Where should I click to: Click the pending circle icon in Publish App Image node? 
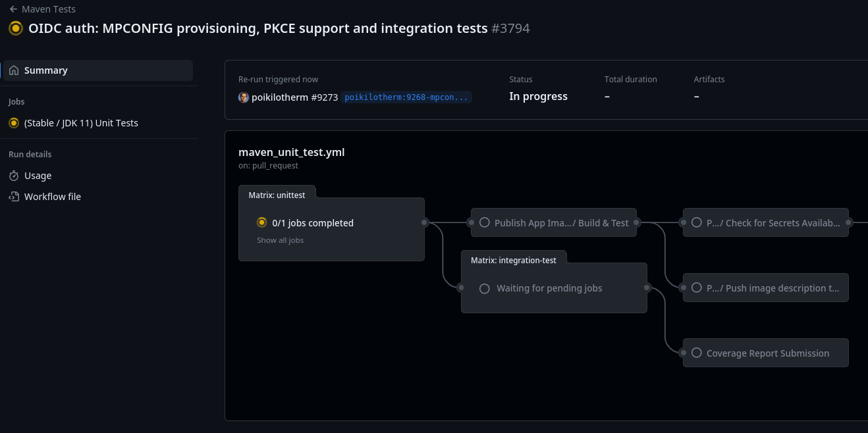pyautogui.click(x=485, y=222)
